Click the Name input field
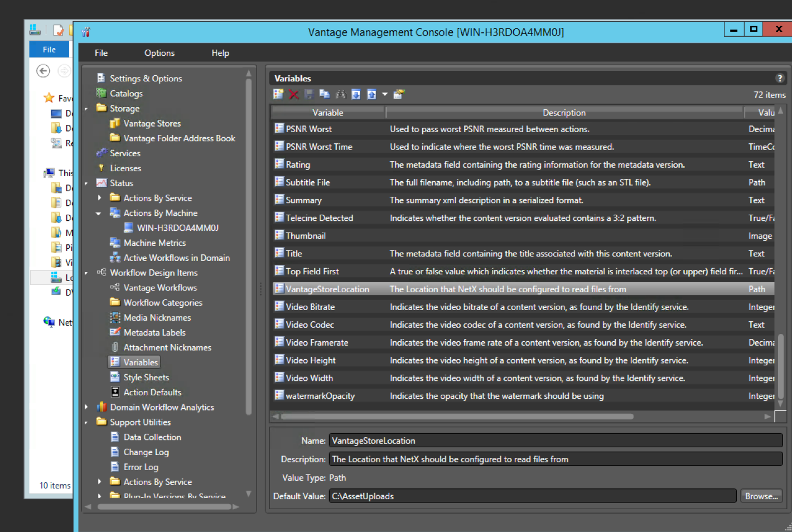792x532 pixels. point(556,441)
